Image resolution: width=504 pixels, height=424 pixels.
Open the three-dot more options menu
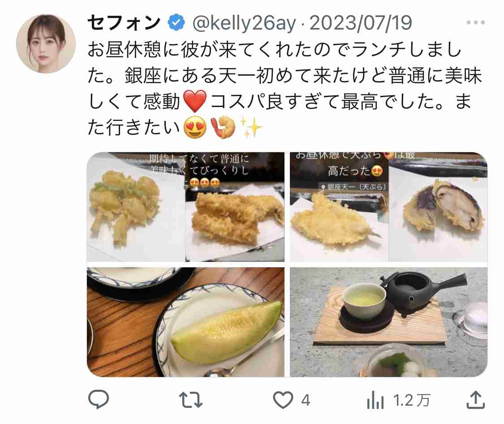476,22
